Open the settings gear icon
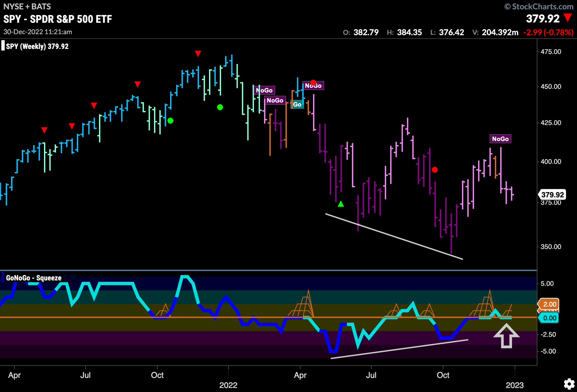Screen dimensions: 577x392 (x=569, y=384)
